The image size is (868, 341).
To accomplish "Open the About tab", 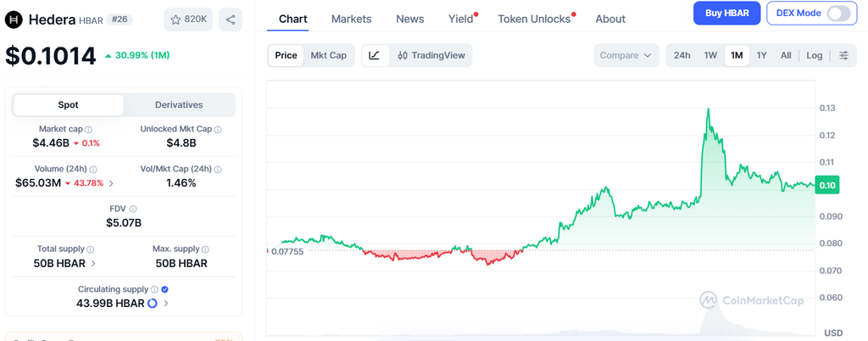I will (x=610, y=19).
